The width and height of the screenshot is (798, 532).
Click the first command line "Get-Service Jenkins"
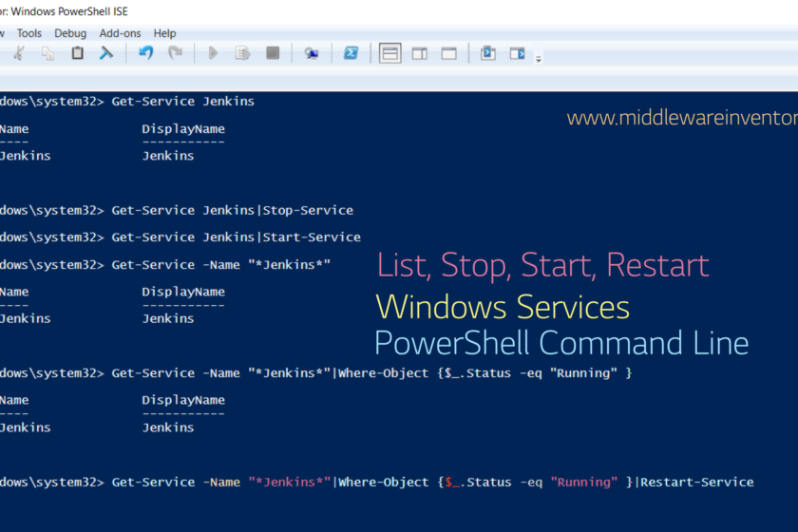tap(183, 102)
